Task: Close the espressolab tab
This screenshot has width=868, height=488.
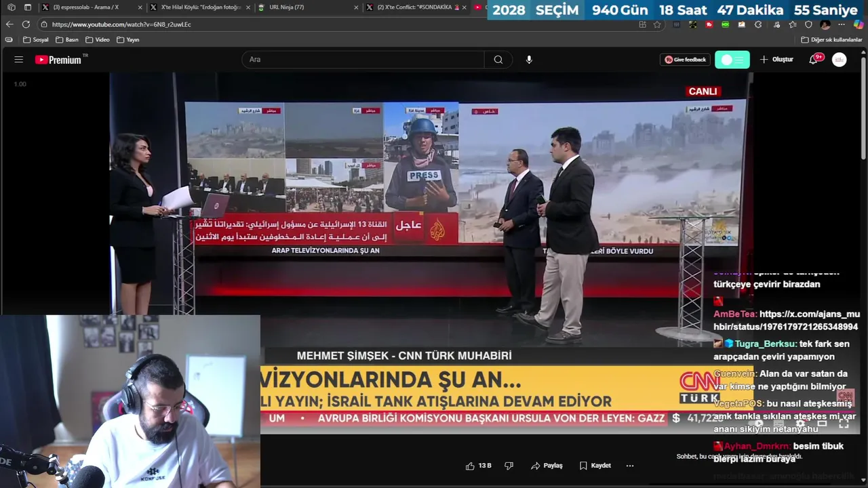Action: pos(140,7)
